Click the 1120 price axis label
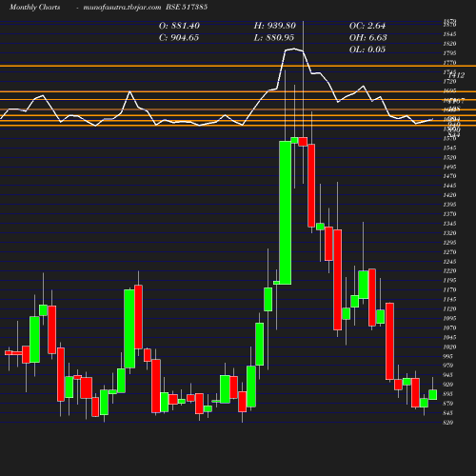This screenshot has height=476, width=476. click(449, 309)
